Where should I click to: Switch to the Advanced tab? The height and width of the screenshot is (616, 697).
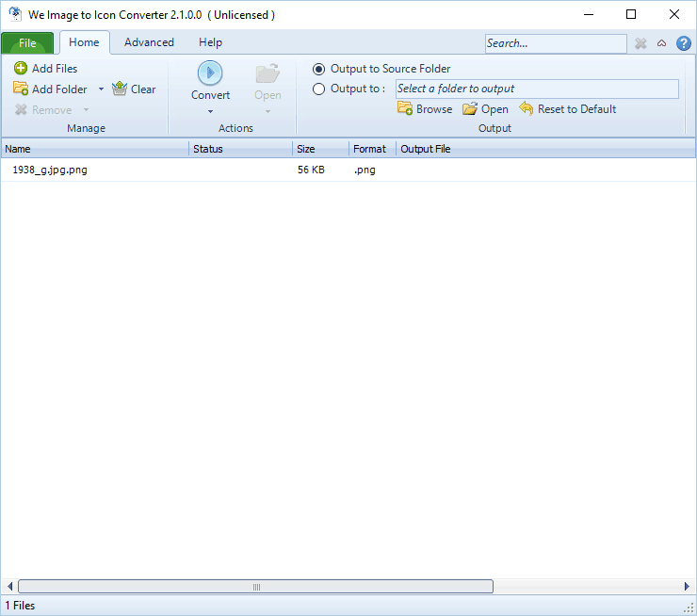pos(149,42)
